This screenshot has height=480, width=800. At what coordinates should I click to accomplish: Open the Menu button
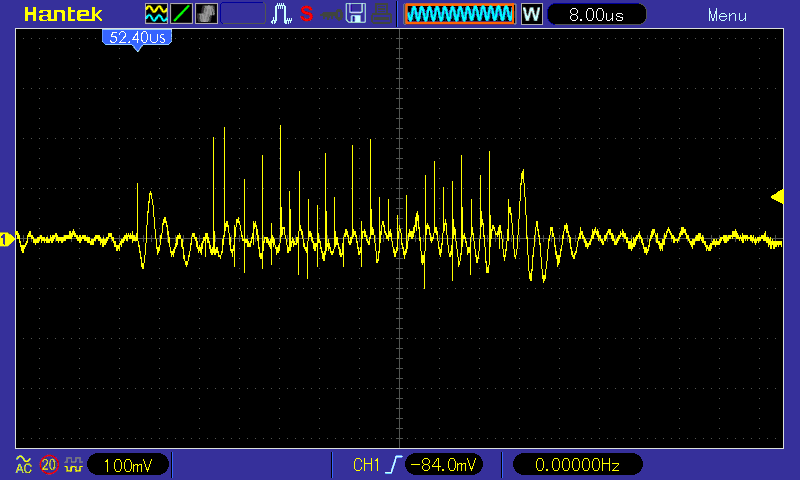(727, 15)
